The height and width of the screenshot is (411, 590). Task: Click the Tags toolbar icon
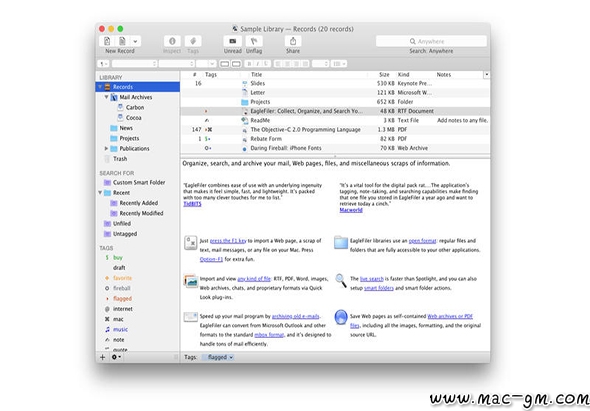193,41
